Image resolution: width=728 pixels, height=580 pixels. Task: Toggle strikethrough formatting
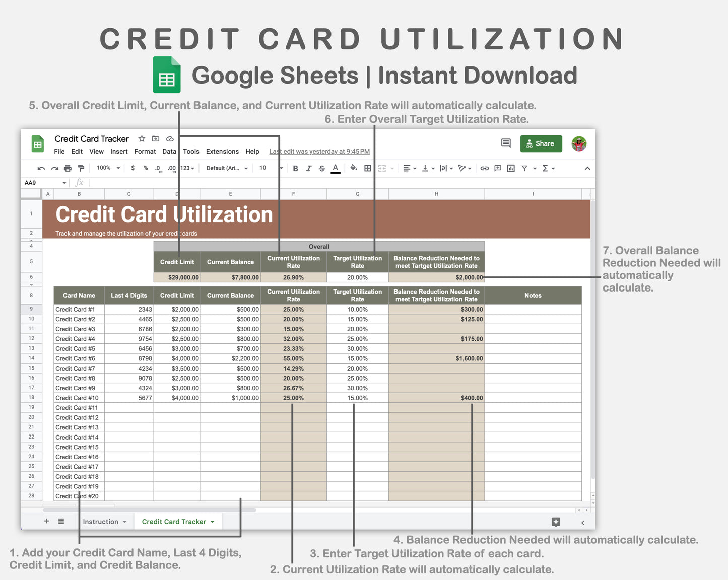point(322,168)
